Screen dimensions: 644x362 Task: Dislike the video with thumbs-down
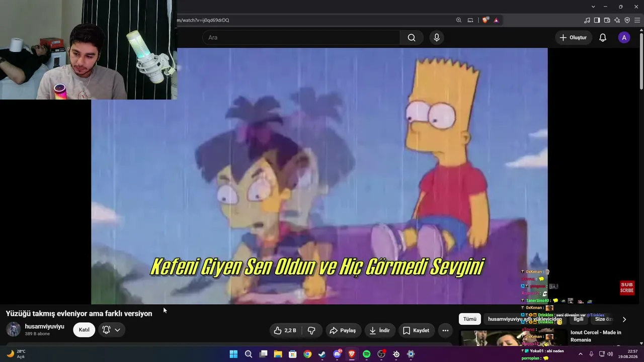click(x=311, y=330)
